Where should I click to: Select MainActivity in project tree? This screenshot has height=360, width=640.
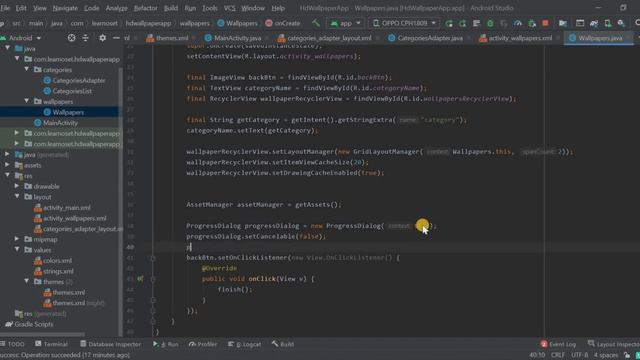click(56, 123)
